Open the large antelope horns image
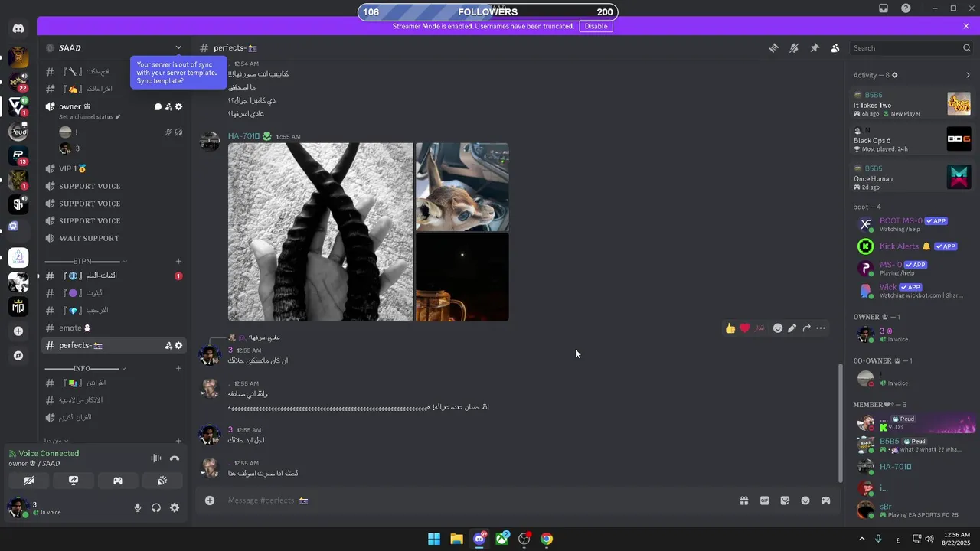Image resolution: width=980 pixels, height=551 pixels. pyautogui.click(x=321, y=232)
